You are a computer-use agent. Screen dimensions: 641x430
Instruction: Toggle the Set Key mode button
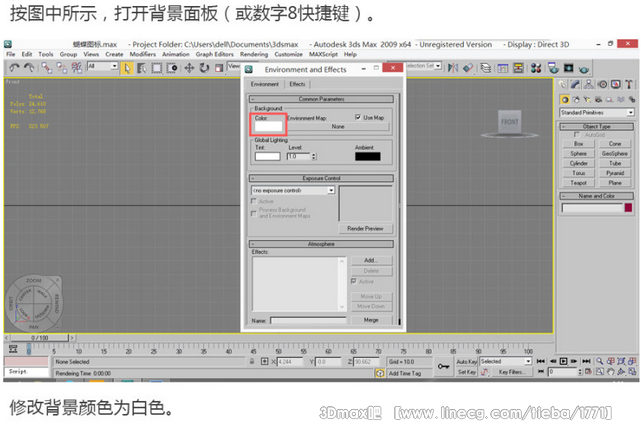click(466, 372)
